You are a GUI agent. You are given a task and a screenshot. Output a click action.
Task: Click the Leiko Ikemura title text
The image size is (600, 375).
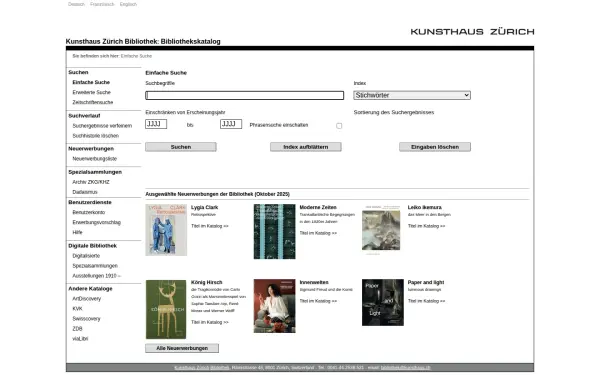[x=424, y=207]
